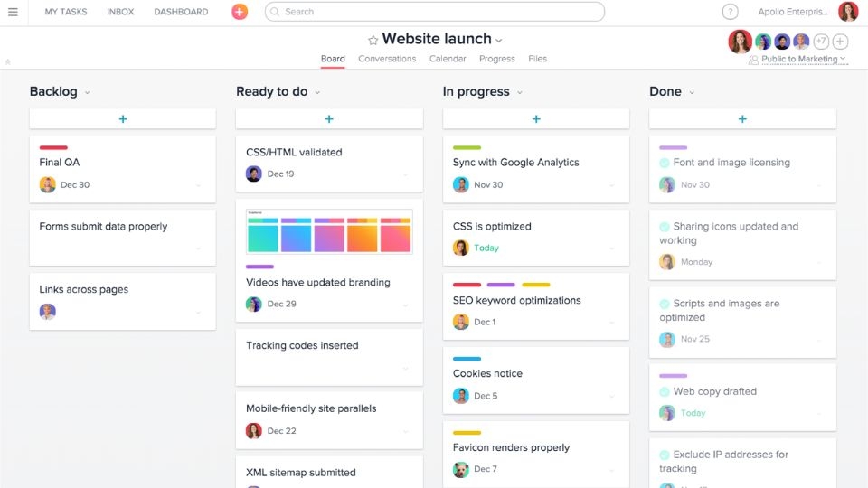Switch to the Conversations tab
The image size is (868, 488).
387,59
